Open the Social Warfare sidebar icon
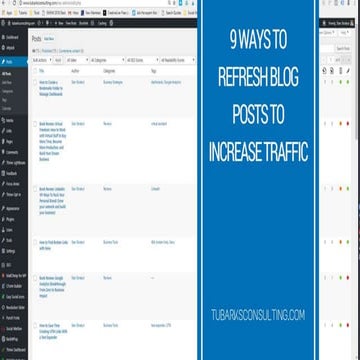This screenshot has height=360, width=360. click(3, 329)
